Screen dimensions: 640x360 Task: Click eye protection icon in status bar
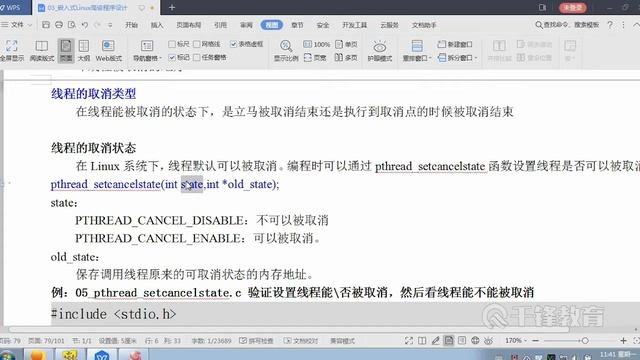point(488,340)
